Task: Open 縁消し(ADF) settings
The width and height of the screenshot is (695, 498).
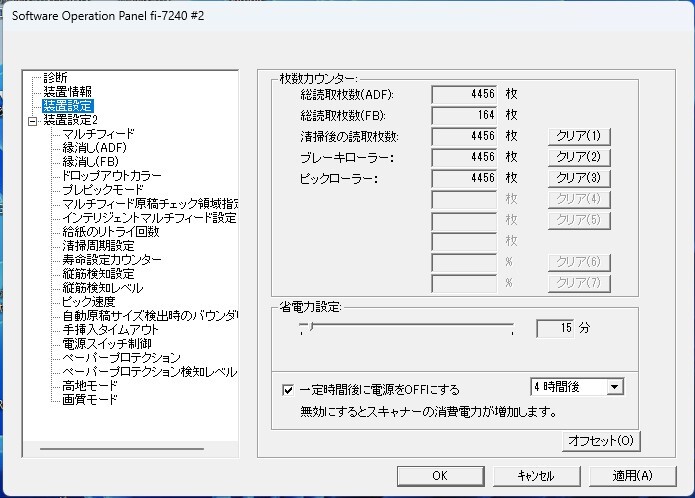Action: [x=94, y=148]
